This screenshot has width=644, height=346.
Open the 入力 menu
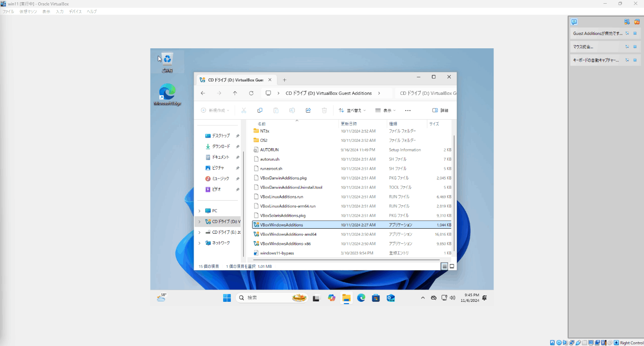(60, 12)
